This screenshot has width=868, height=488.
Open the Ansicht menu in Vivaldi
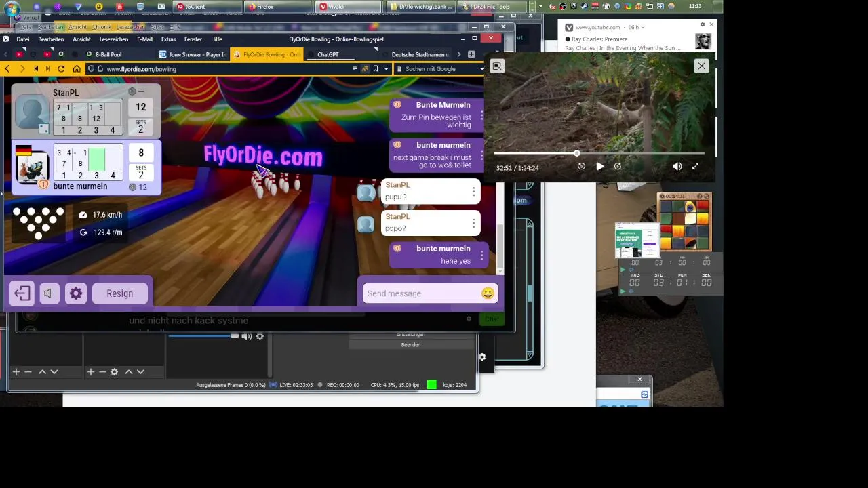pos(81,39)
